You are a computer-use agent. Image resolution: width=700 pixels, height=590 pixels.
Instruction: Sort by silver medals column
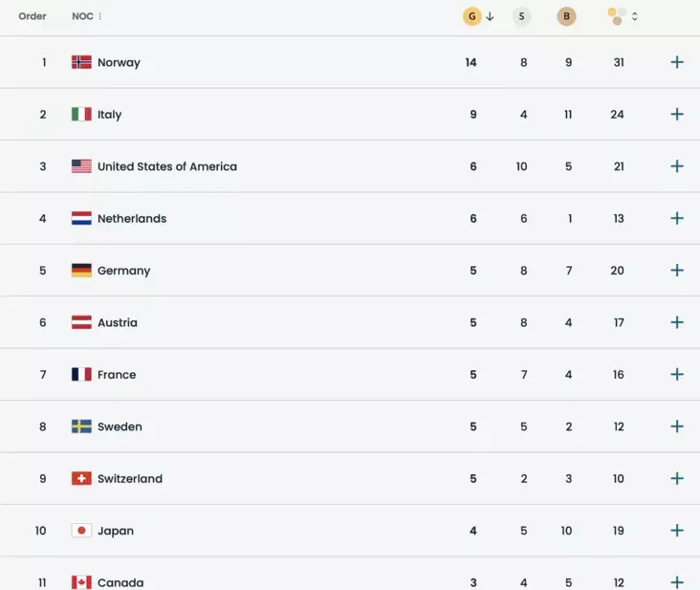pos(521,16)
